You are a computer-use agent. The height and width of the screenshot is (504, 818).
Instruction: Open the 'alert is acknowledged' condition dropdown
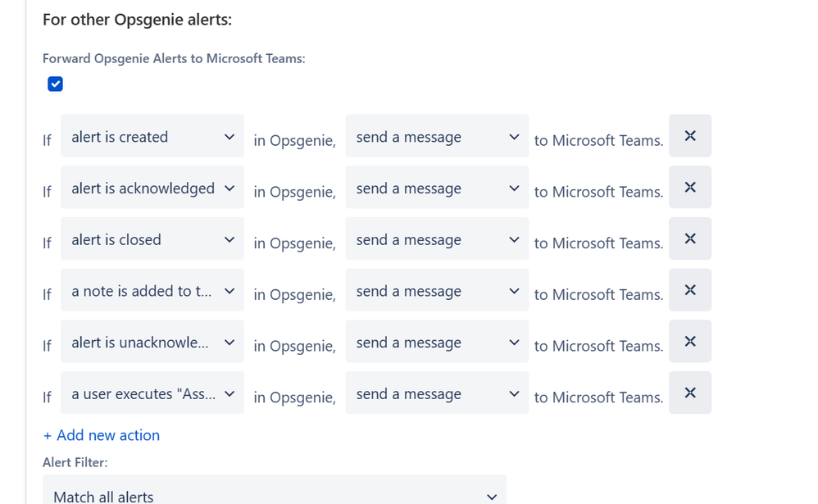point(152,188)
